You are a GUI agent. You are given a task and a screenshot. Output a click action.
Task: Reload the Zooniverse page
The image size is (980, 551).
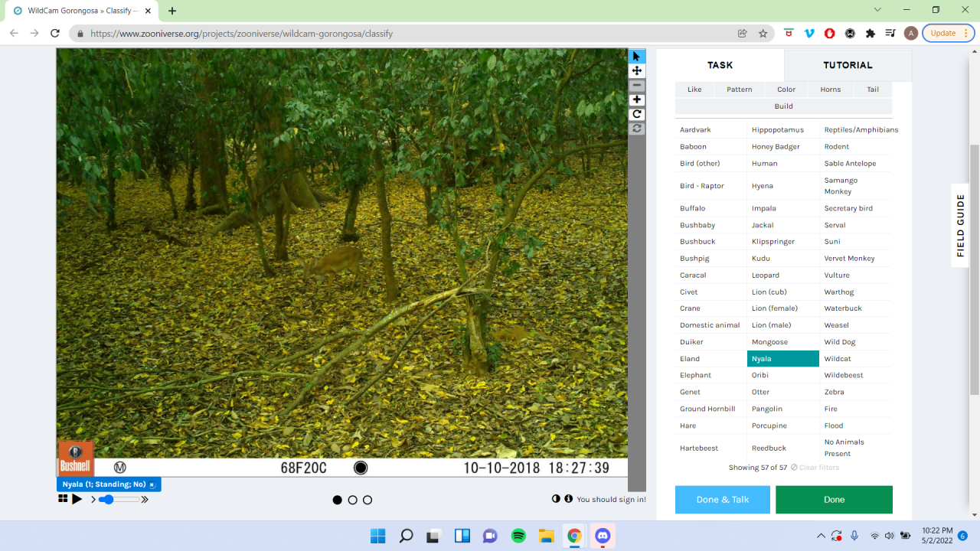point(55,34)
